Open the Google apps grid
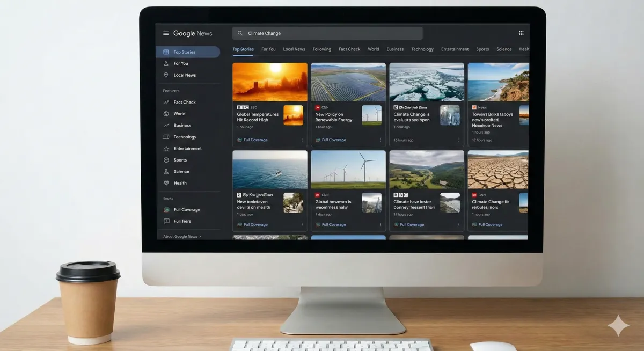Screen dimensions: 644x351 (521, 33)
